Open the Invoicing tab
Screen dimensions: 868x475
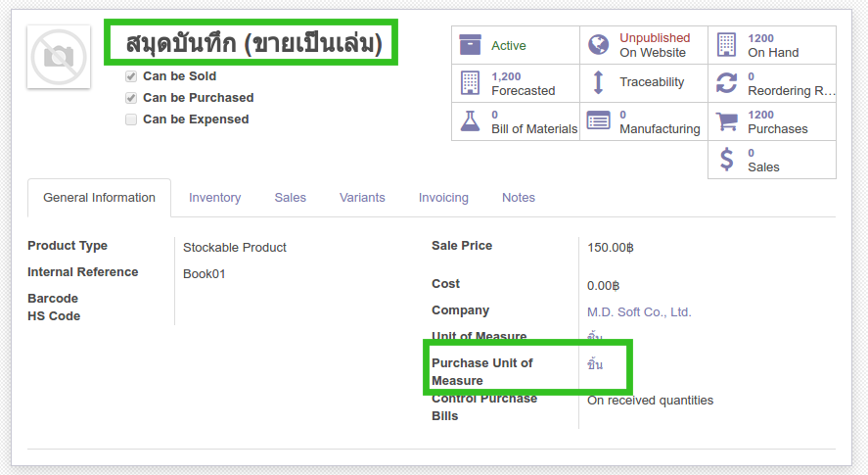click(x=443, y=198)
